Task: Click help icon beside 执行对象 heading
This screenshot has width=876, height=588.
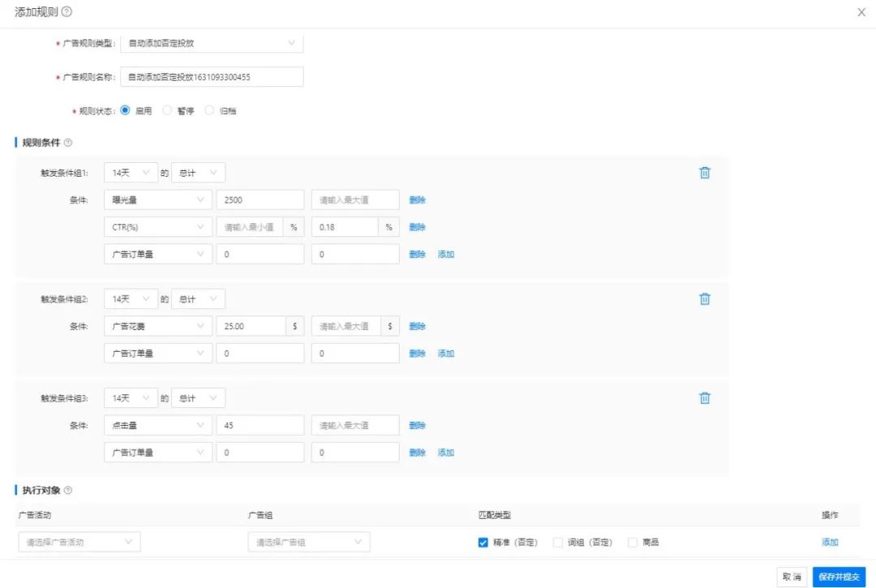Action: (x=67, y=490)
